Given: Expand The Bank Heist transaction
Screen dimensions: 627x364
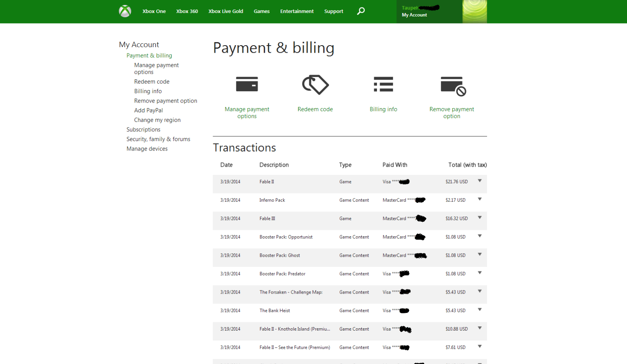Looking at the screenshot, I should point(480,310).
